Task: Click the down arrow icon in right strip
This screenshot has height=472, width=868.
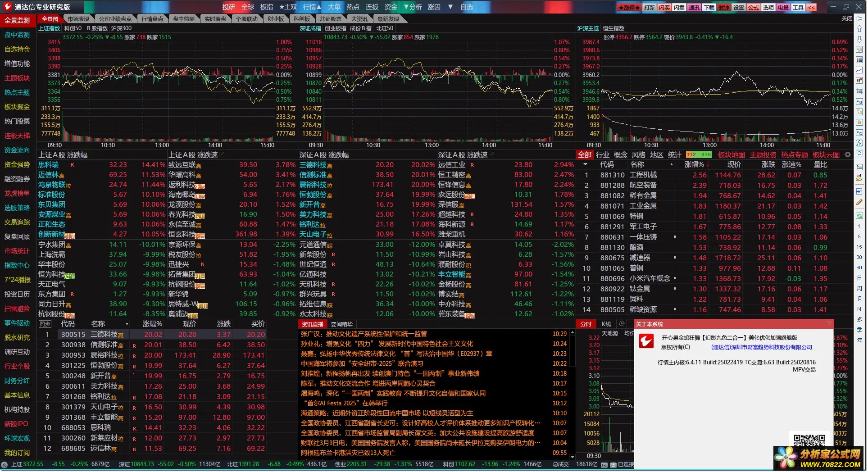Action: tap(859, 39)
